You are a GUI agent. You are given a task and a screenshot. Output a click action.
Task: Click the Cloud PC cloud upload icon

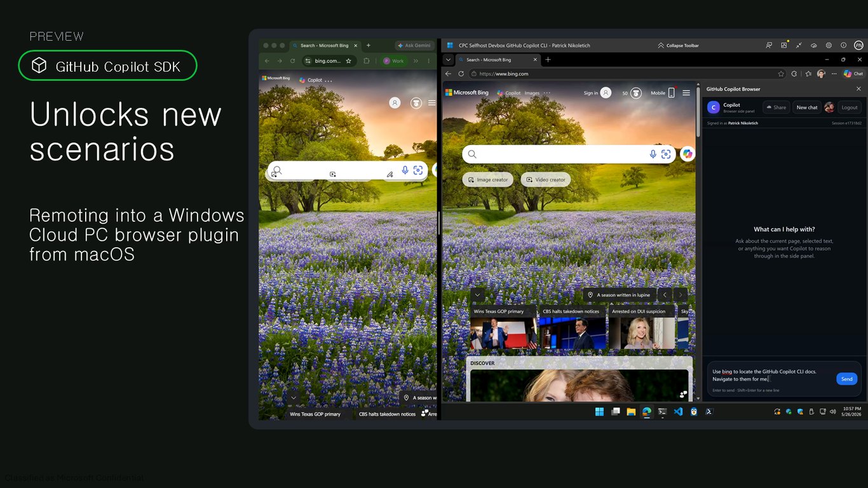tap(813, 46)
